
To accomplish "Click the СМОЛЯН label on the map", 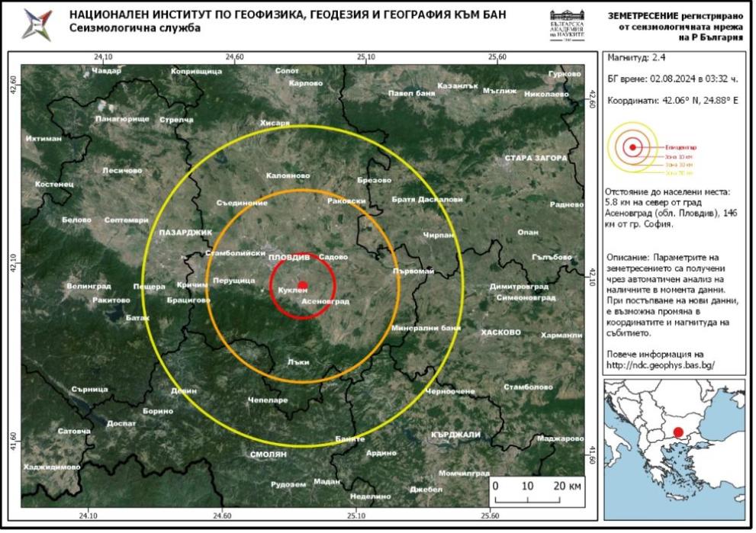I will [268, 454].
